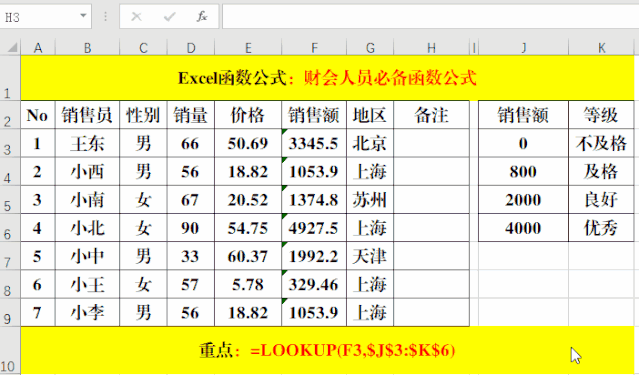
Task: Click sales amount cell '1374.8'
Action: [x=314, y=200]
